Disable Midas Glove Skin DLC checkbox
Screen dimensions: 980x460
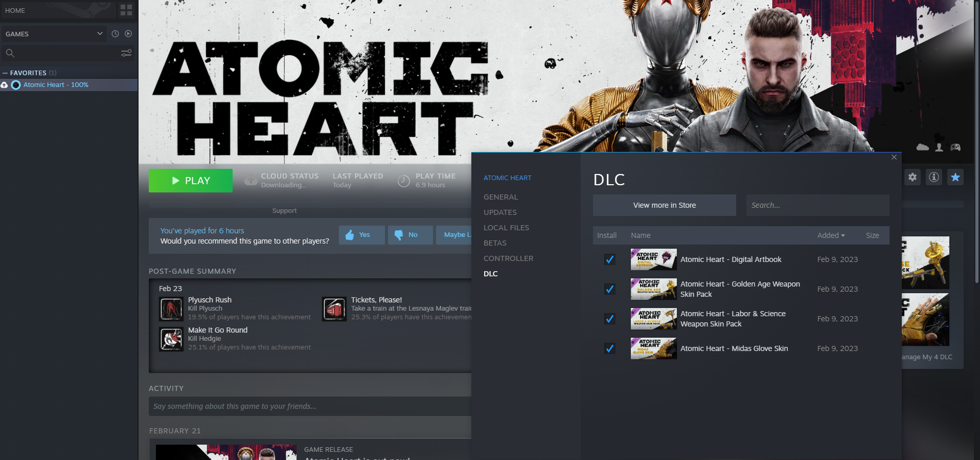point(609,348)
